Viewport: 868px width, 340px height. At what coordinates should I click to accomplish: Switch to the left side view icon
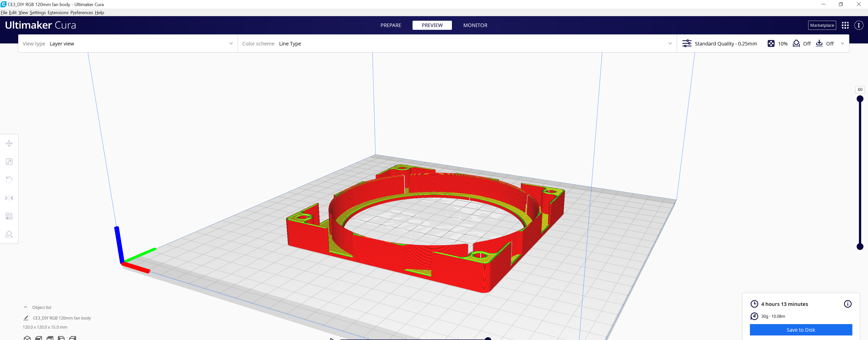pyautogui.click(x=61, y=338)
